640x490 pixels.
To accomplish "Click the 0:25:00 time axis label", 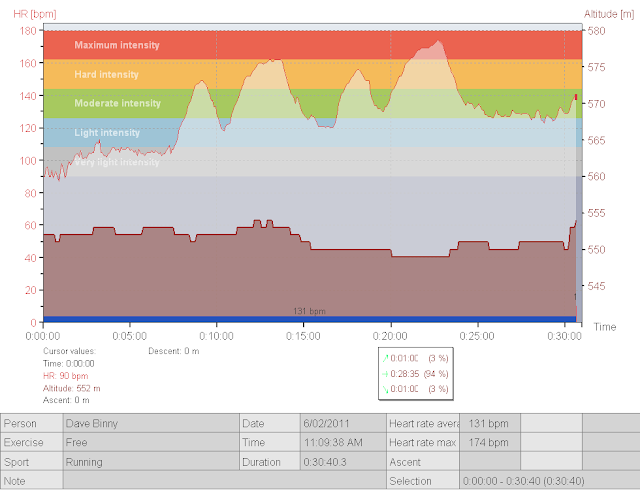I will point(477,336).
